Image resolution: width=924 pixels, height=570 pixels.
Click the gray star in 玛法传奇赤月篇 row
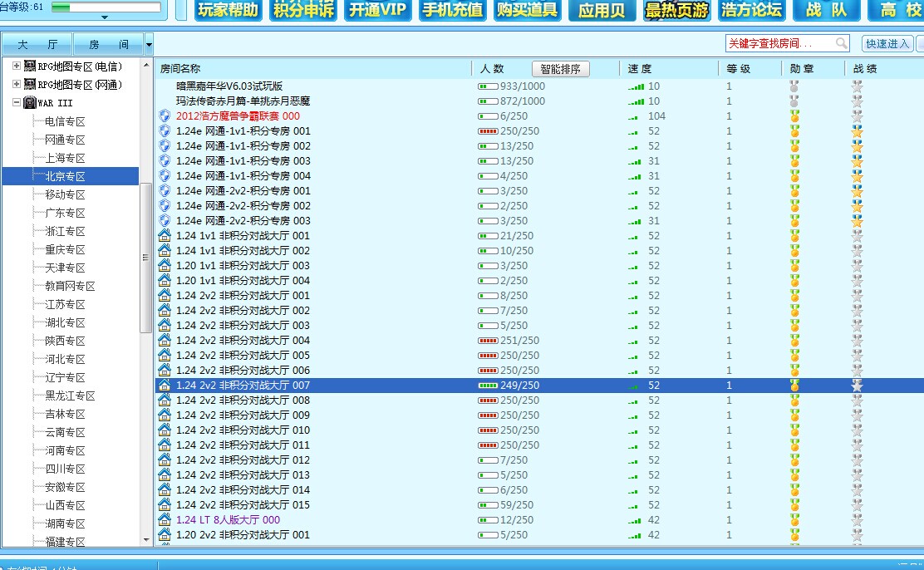[x=857, y=101]
